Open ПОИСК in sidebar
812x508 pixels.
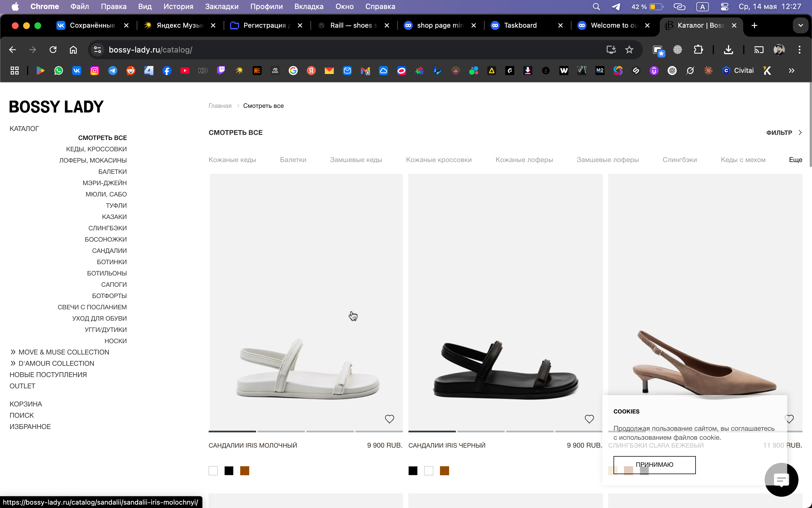pyautogui.click(x=22, y=415)
